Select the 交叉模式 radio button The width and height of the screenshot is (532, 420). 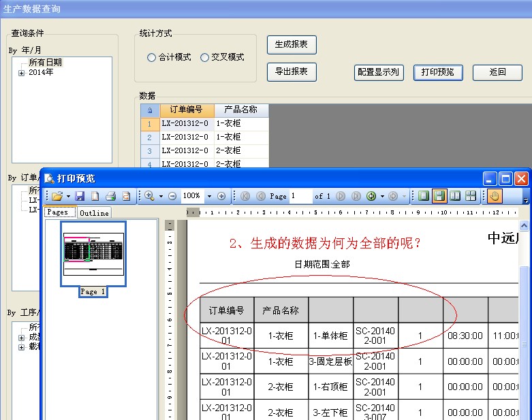(204, 57)
